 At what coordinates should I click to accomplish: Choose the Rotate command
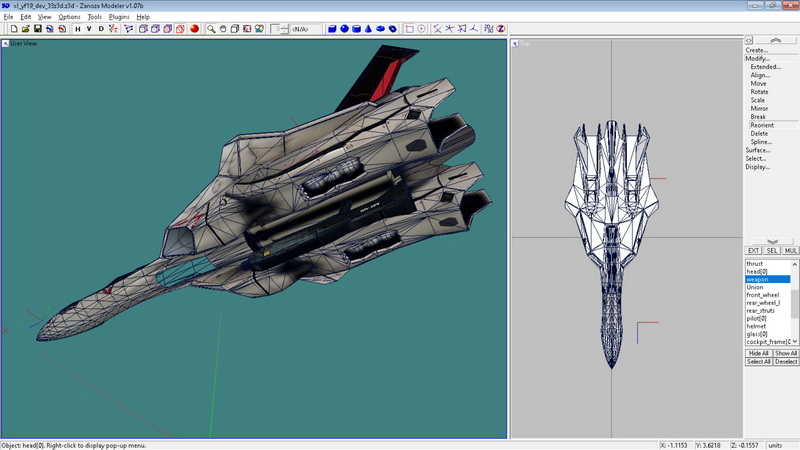tap(759, 92)
